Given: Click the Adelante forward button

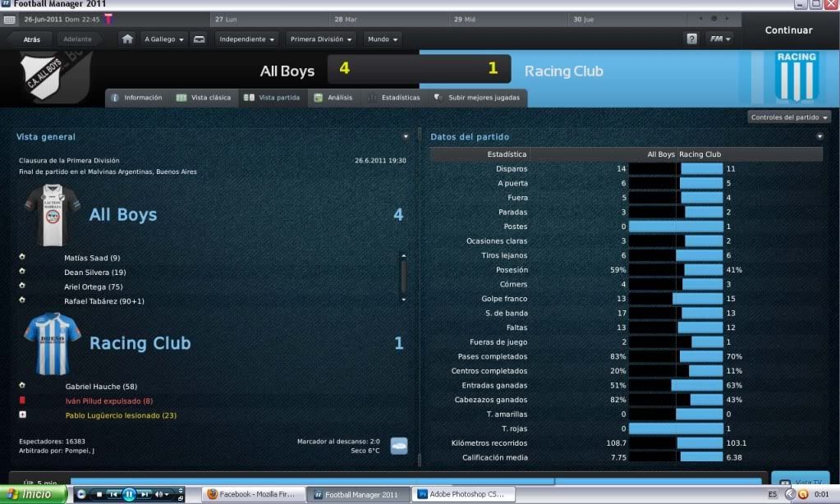Looking at the screenshot, I should [x=78, y=39].
